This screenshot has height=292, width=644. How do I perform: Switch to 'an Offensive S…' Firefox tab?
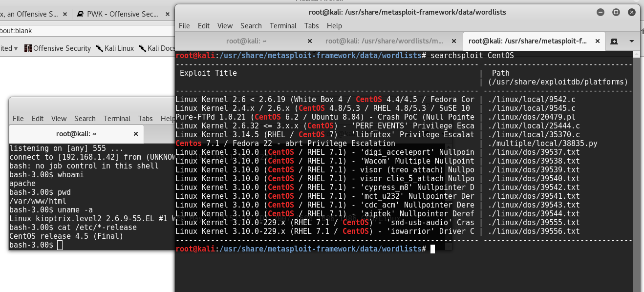(x=29, y=14)
